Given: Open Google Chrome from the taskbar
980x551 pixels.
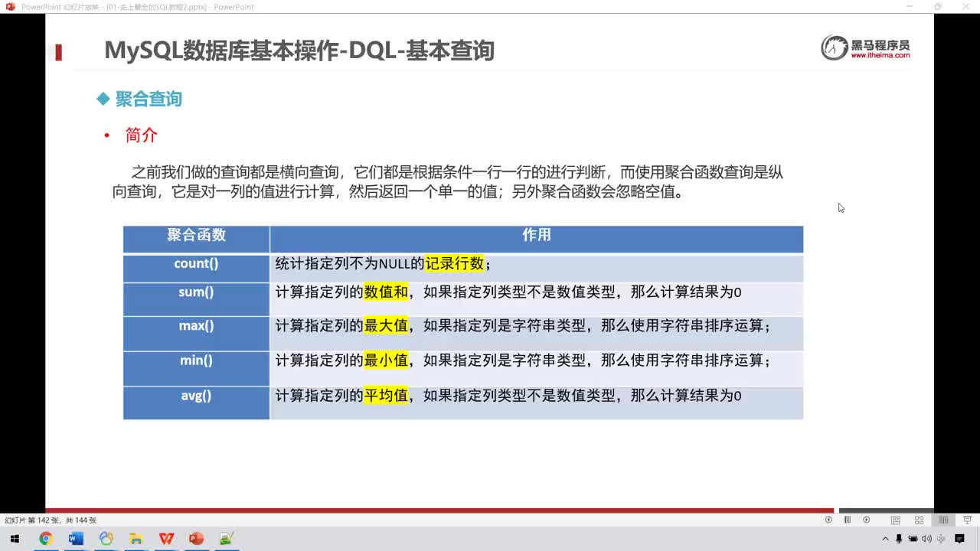Looking at the screenshot, I should (x=45, y=539).
